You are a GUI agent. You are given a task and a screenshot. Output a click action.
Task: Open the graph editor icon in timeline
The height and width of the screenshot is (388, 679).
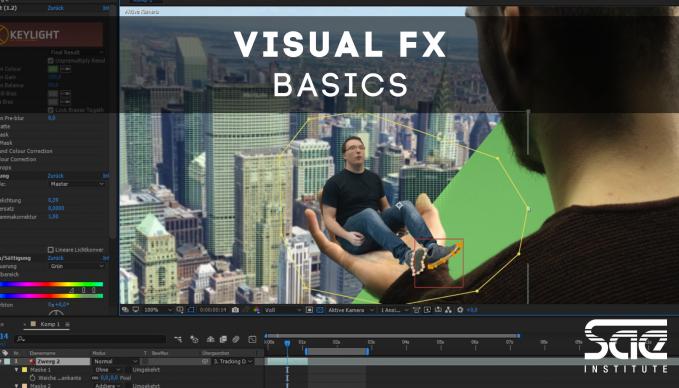pyautogui.click(x=252, y=340)
